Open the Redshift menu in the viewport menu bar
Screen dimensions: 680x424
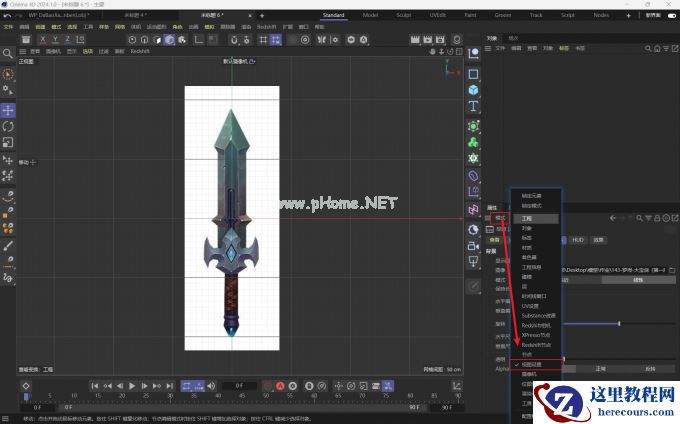pyautogui.click(x=140, y=51)
